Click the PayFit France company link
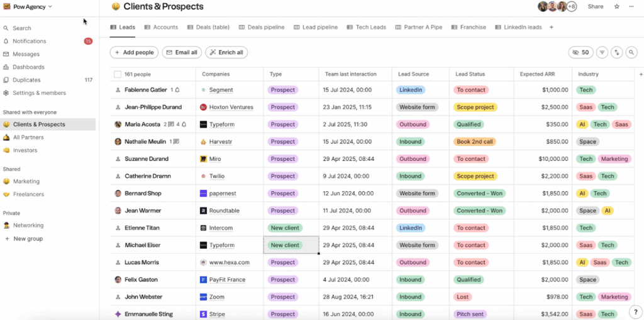Viewport: 644px width, 320px height. (227, 280)
